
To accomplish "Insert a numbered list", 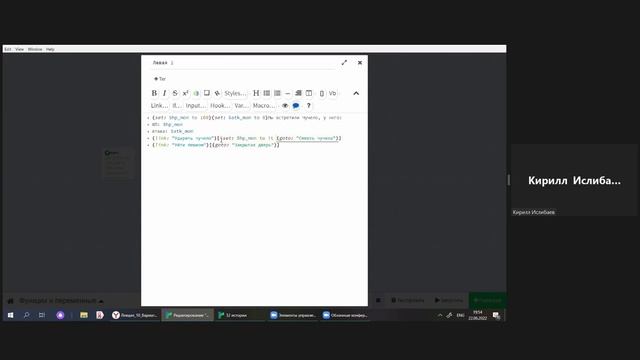I will [277, 93].
